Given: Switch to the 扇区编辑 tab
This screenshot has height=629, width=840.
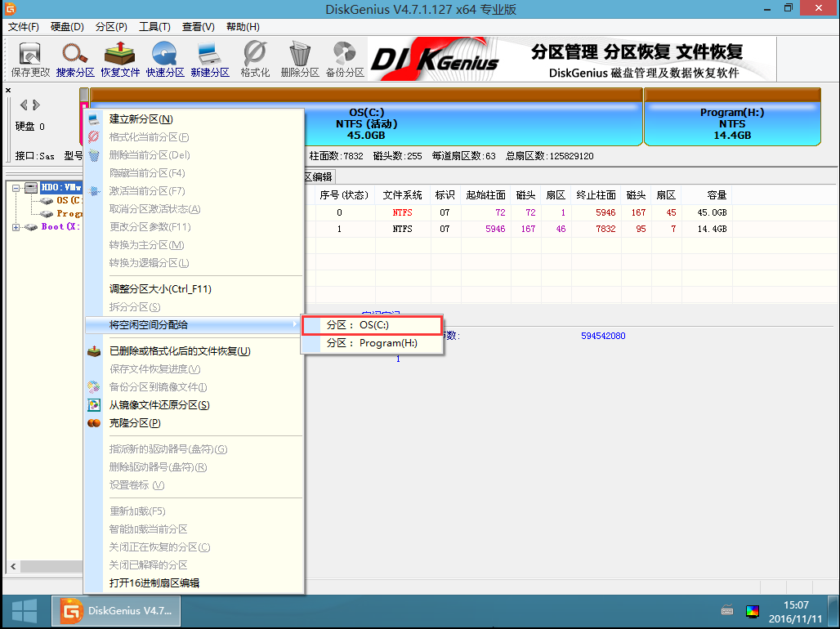Looking at the screenshot, I should coord(319,177).
